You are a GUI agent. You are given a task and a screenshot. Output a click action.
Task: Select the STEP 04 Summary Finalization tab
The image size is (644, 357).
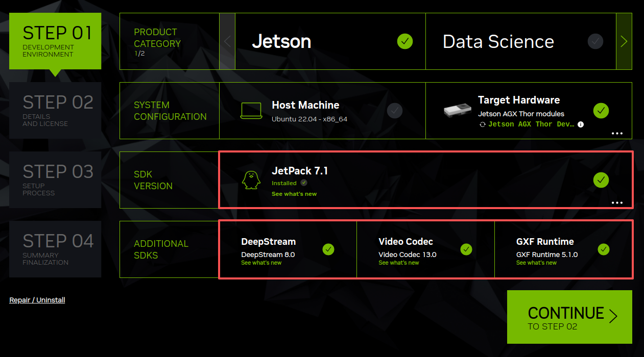(x=55, y=249)
